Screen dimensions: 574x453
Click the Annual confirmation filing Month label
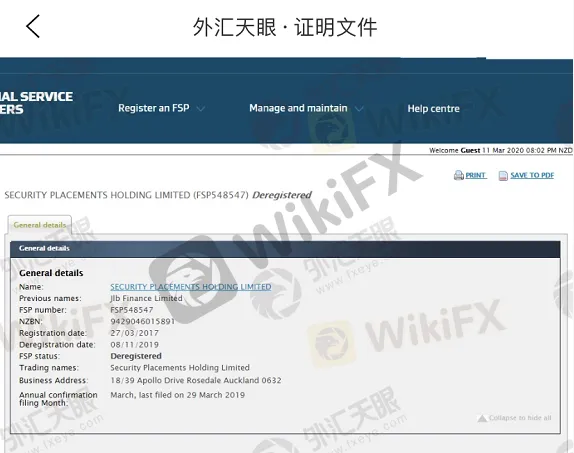(58, 399)
